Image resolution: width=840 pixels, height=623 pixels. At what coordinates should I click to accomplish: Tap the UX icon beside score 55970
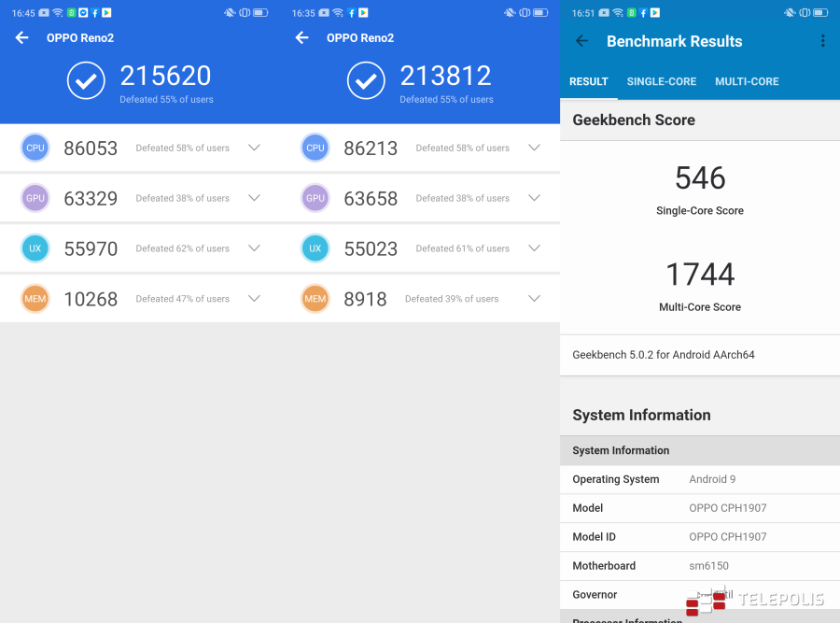click(35, 248)
